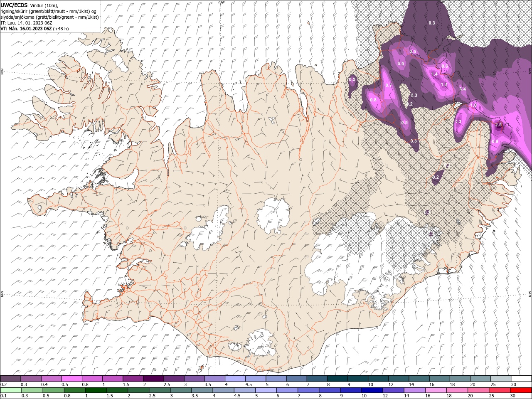Viewport: 532px width, 399px height.
Task: Click the 'slydda/snjókoma' description line
Action: point(49,17)
